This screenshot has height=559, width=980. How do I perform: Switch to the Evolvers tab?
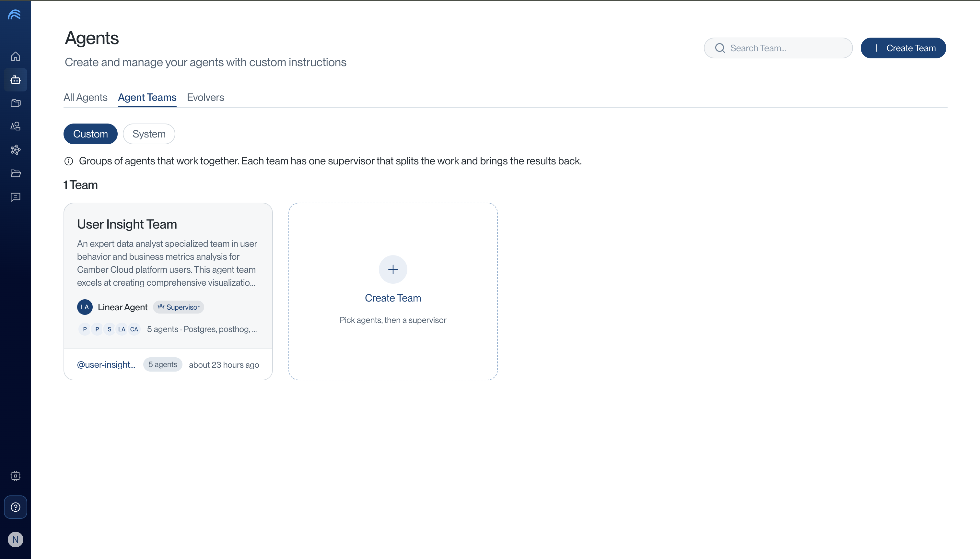[205, 98]
